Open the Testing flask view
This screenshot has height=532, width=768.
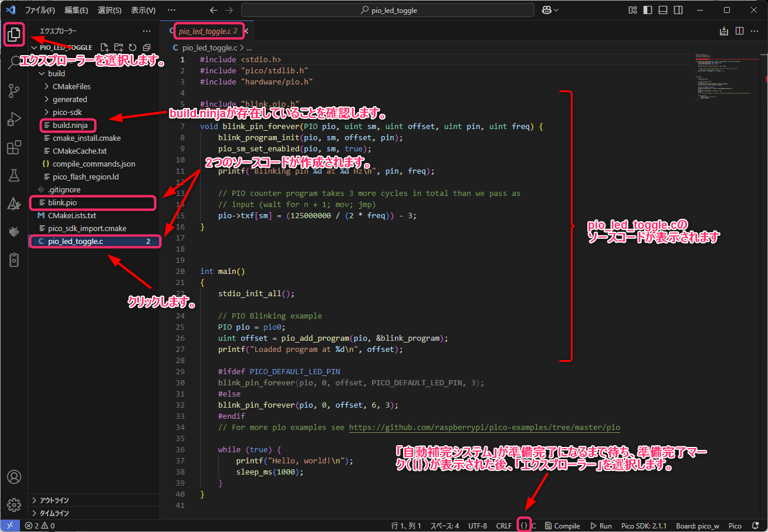point(13,175)
